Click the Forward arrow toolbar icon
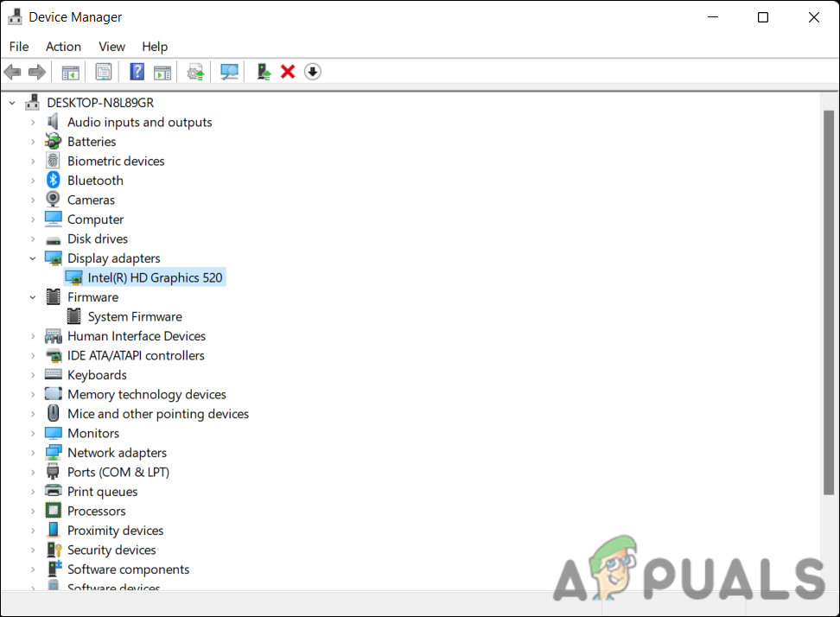The height and width of the screenshot is (617, 840). pyautogui.click(x=36, y=72)
